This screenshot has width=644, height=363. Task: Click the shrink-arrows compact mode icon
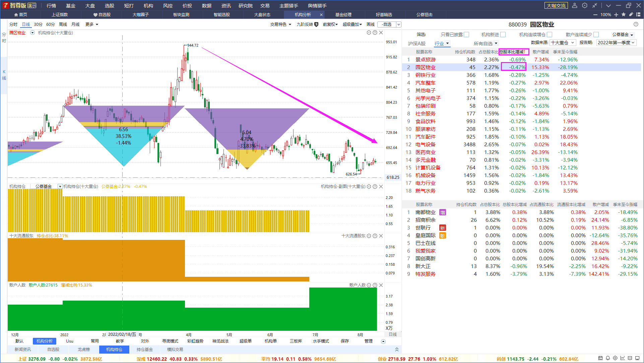click(595, 5)
